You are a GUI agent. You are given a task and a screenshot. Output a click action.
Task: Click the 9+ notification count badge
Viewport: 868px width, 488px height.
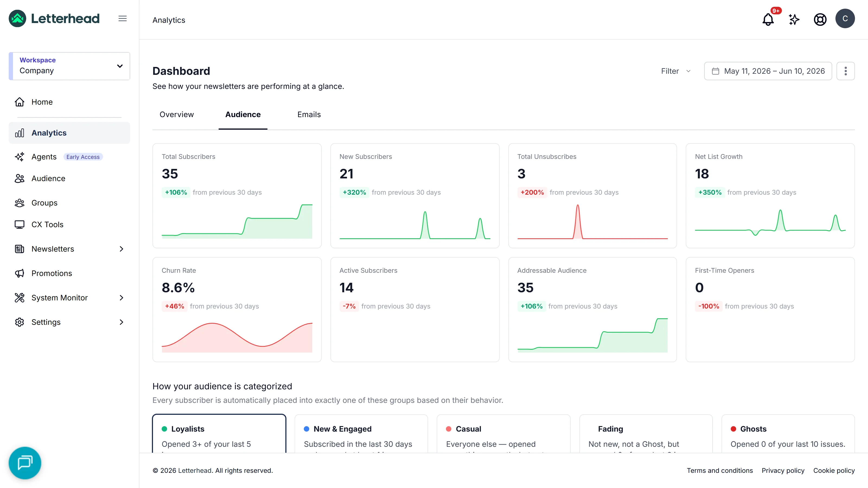pos(776,11)
